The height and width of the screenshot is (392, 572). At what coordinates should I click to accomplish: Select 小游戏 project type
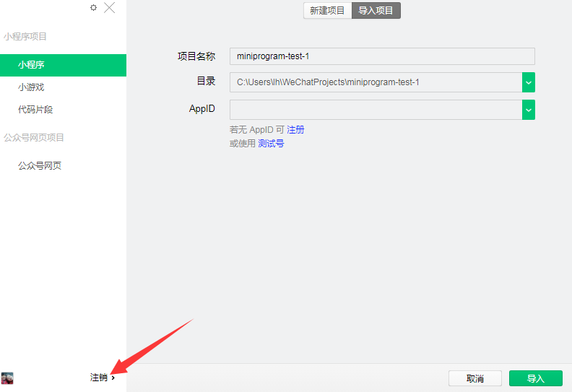click(x=32, y=87)
